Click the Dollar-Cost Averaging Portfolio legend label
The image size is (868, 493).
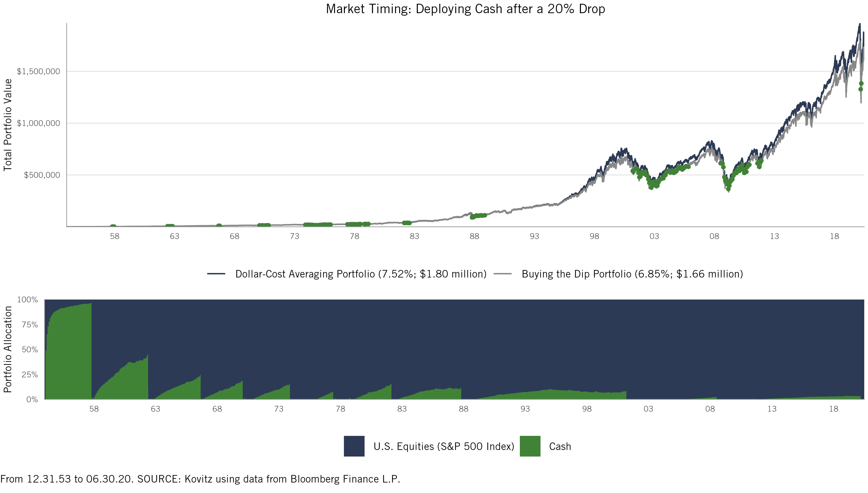tap(361, 274)
